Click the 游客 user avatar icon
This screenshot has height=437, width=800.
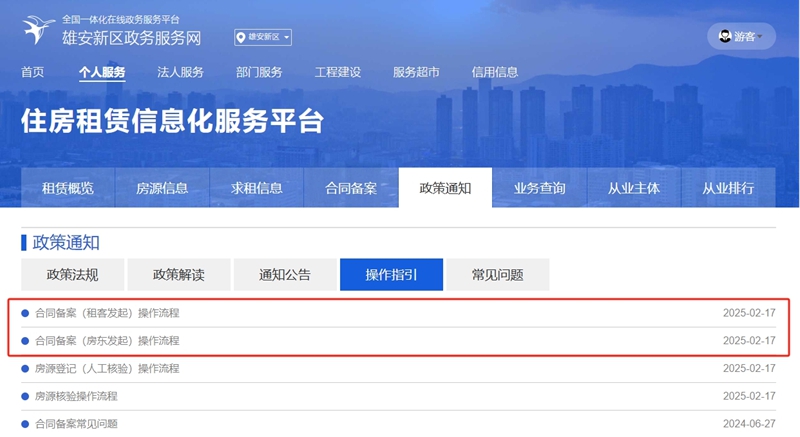(x=722, y=36)
